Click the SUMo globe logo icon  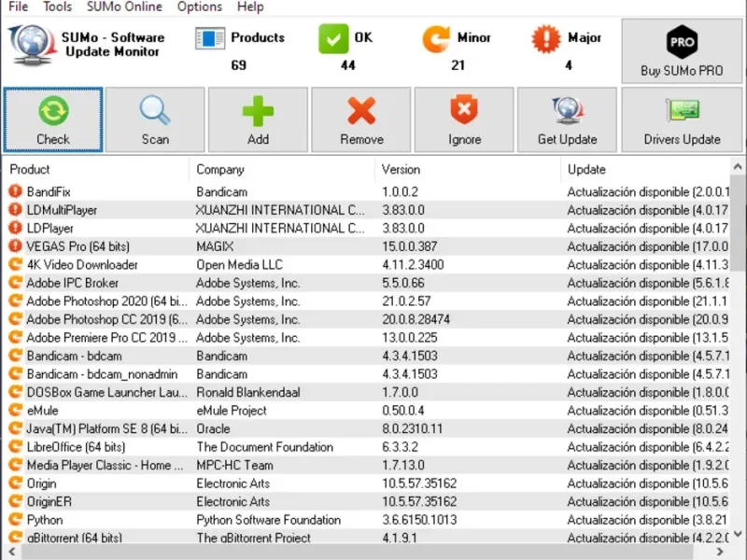point(32,45)
